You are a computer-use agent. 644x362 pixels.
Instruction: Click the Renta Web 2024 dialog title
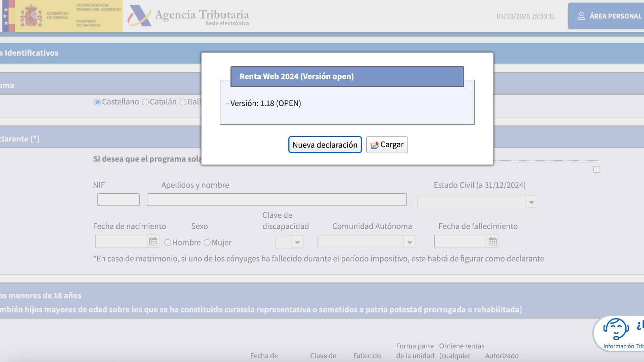click(x=297, y=76)
